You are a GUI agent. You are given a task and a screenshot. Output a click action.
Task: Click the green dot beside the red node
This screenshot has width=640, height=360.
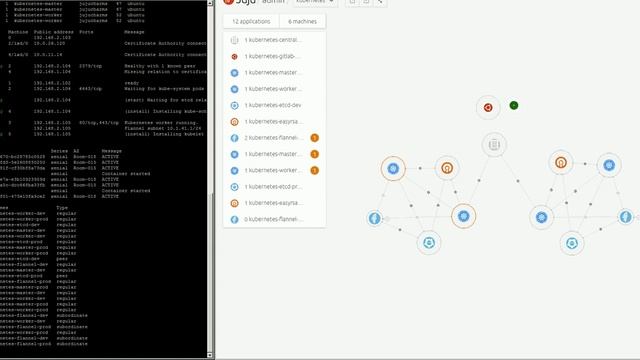click(x=514, y=105)
